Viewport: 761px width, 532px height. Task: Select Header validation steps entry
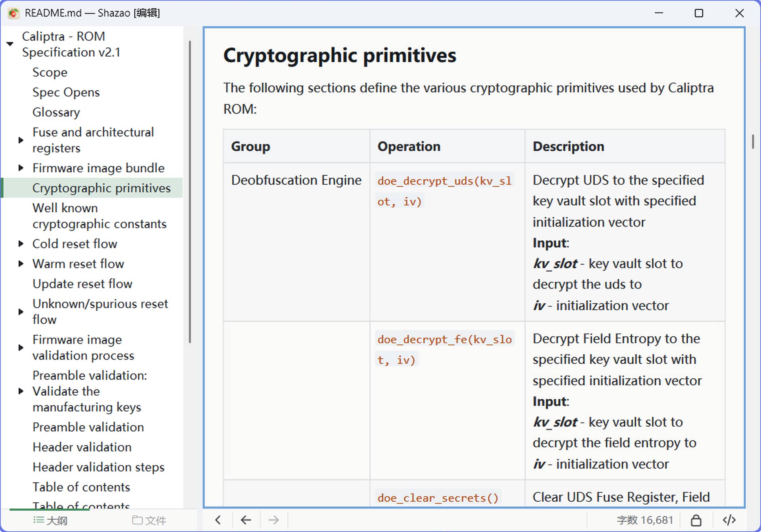[x=98, y=467]
